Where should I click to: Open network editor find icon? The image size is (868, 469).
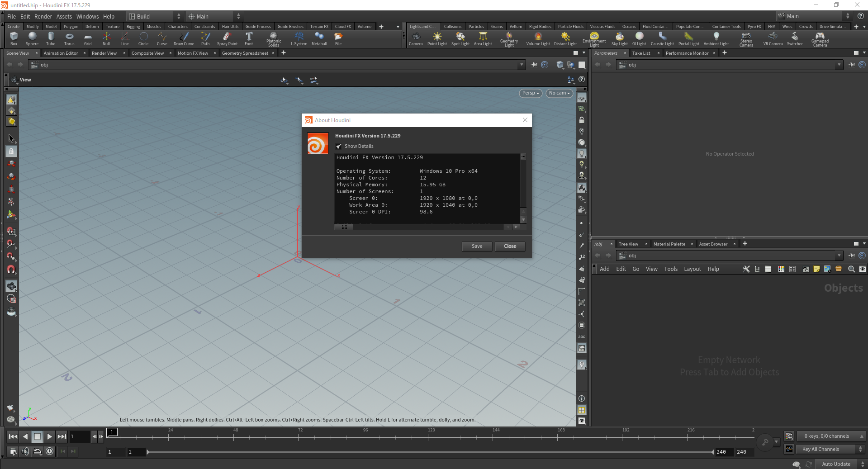tap(851, 269)
